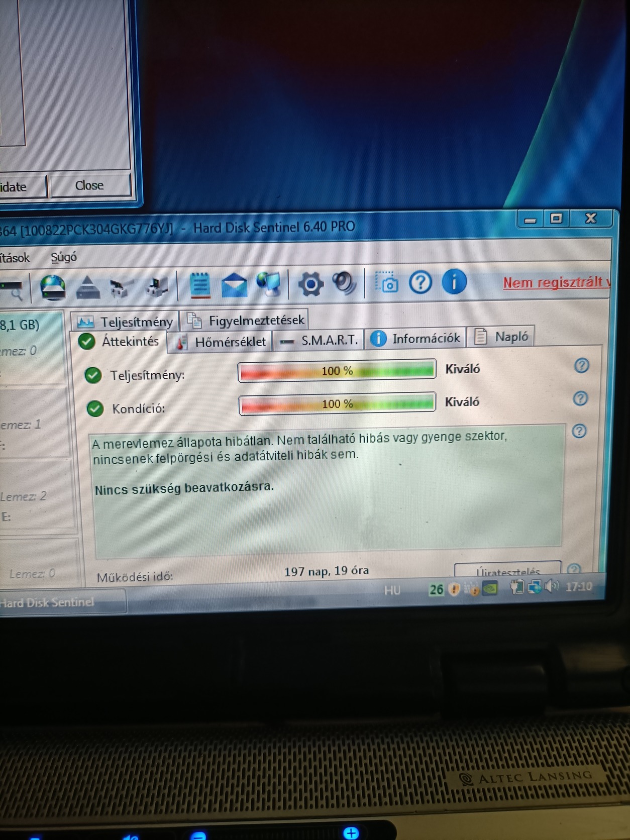Image resolution: width=630 pixels, height=840 pixels.
Task: Click the envelope e-mail toolbar icon
Action: click(234, 285)
